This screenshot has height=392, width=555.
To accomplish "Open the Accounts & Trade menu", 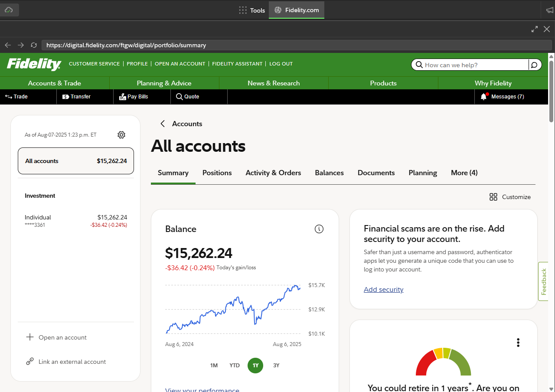I will (55, 83).
